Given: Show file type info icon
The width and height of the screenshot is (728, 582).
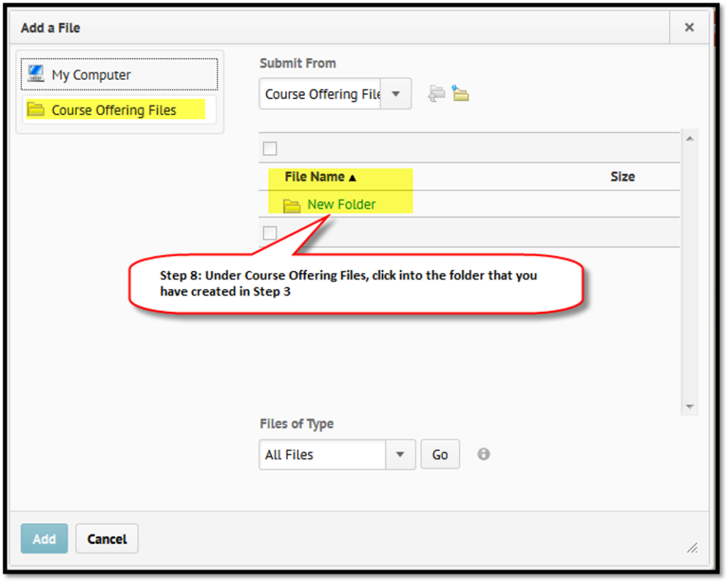Looking at the screenshot, I should [483, 454].
